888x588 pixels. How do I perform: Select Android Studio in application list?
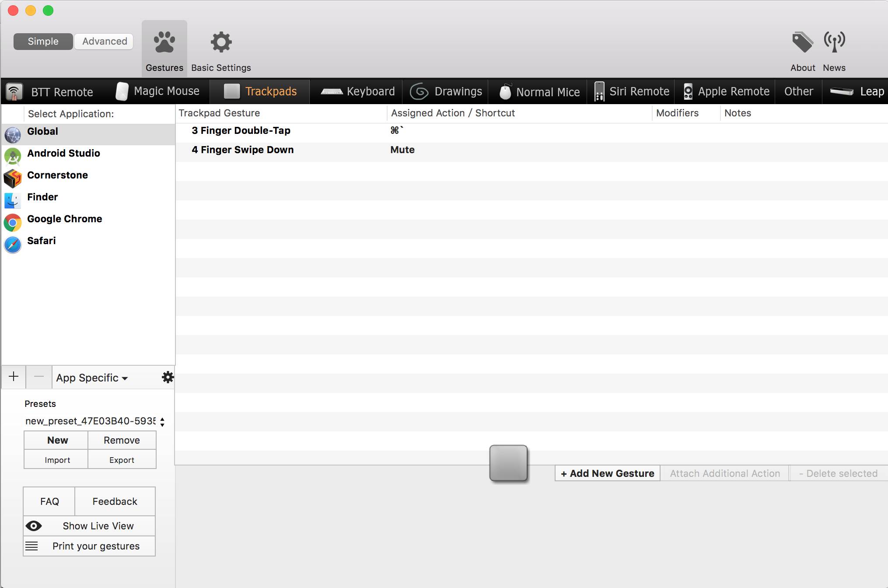coord(63,153)
